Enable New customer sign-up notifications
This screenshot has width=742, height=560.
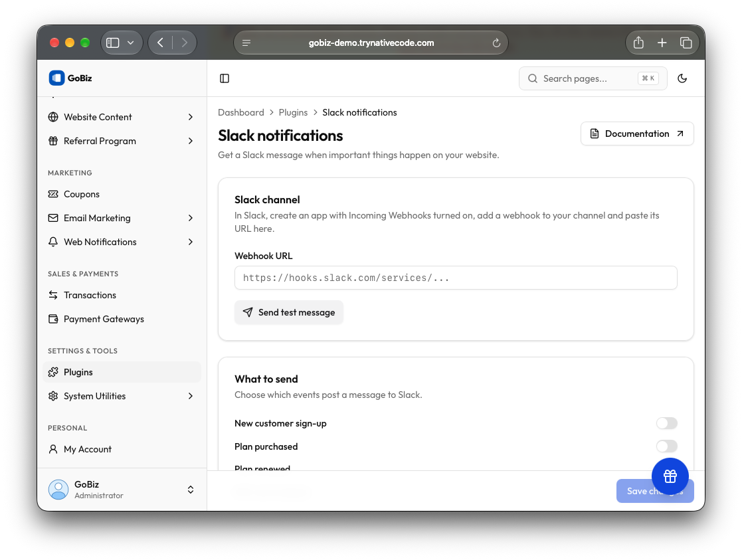(x=666, y=423)
